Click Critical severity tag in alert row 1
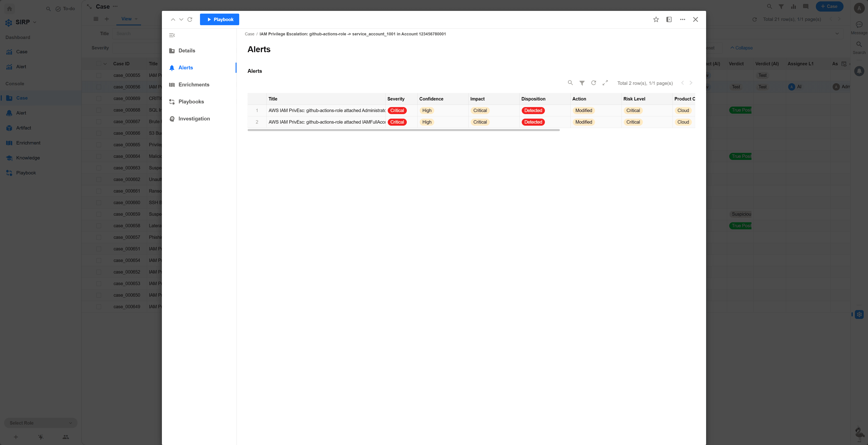 397,111
